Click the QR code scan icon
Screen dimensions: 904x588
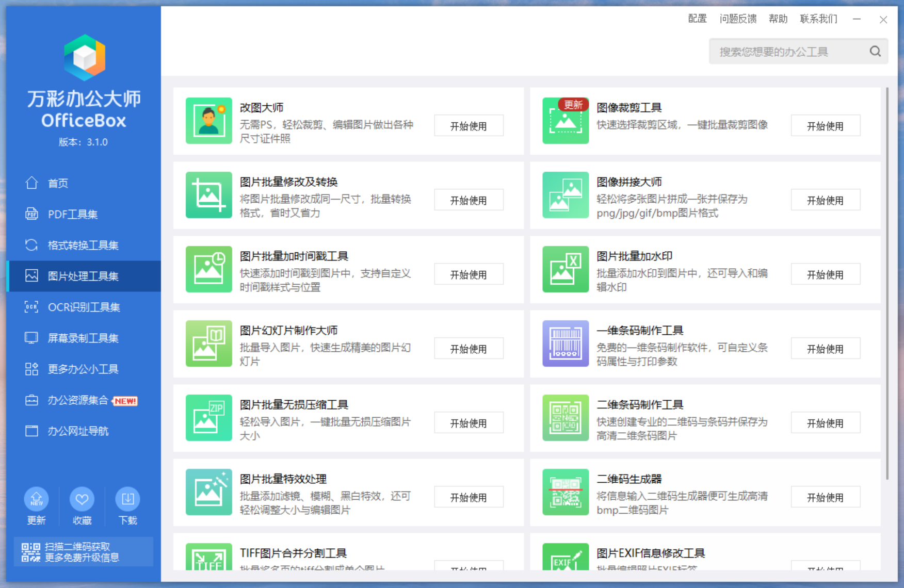point(31,552)
